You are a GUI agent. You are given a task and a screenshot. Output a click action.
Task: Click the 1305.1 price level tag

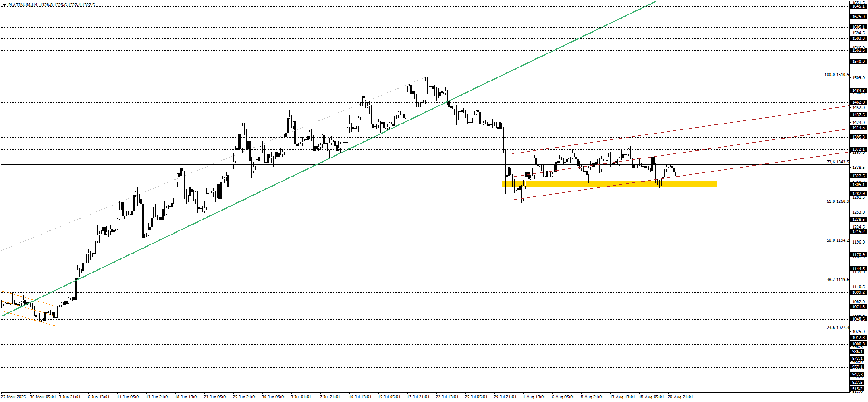click(858, 185)
